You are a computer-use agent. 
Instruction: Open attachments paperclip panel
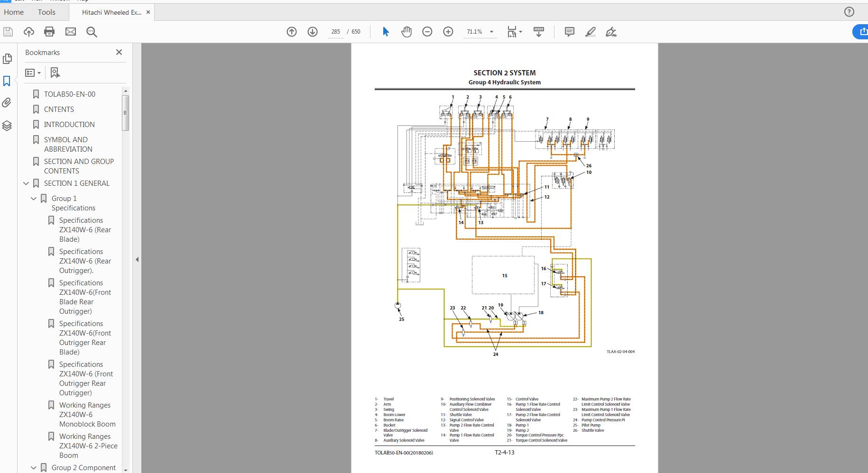[7, 103]
